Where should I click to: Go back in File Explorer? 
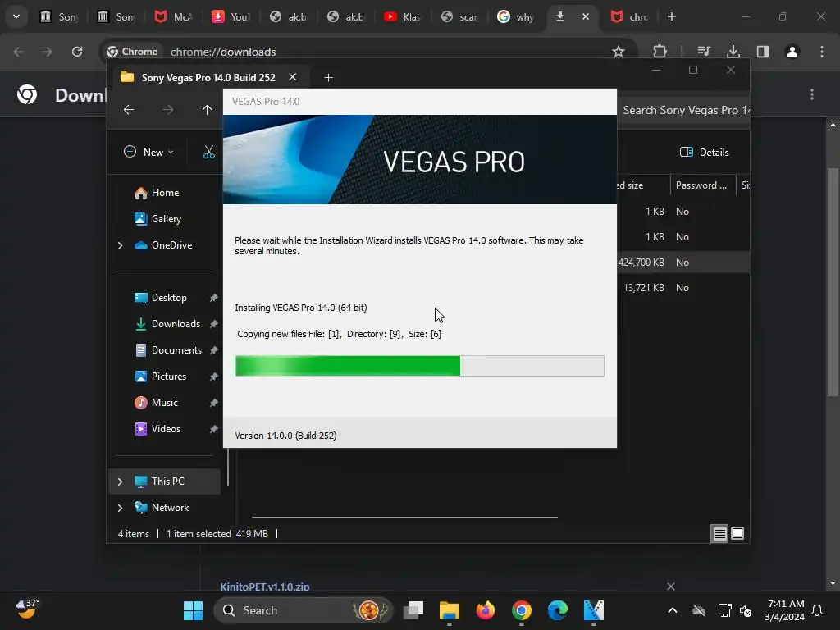click(129, 110)
